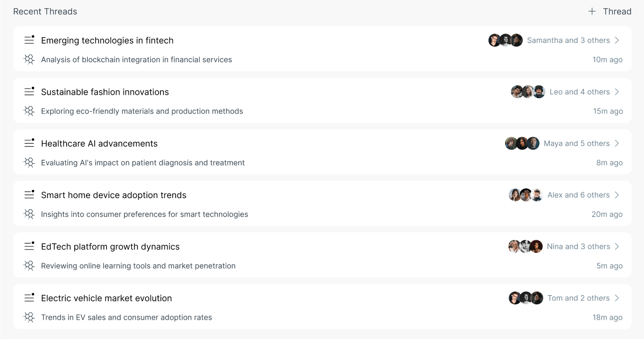Click the thread list icon for EdTech platform growth

30,246
